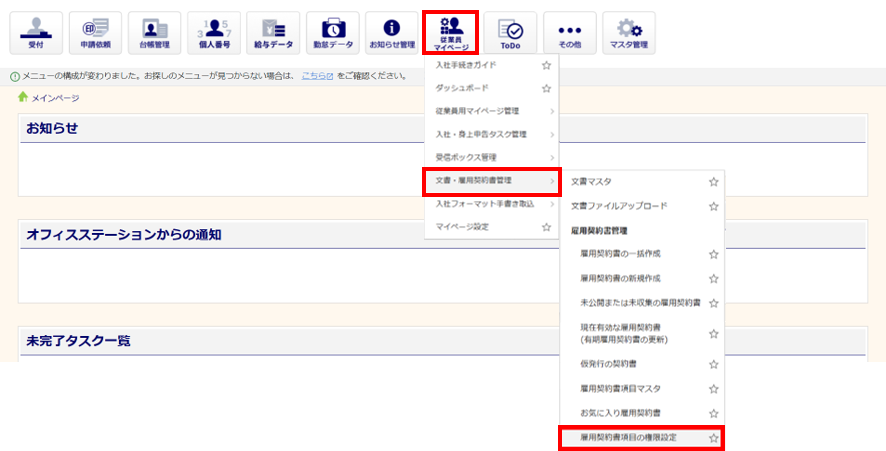The height and width of the screenshot is (451, 886).
Task: Click the 従業員マイページ toolbar icon
Action: click(451, 33)
